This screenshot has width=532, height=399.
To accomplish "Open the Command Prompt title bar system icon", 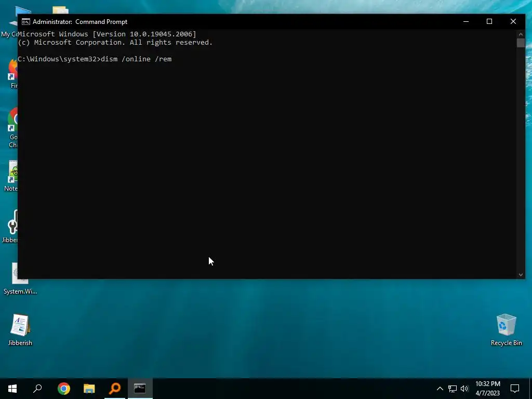I will pos(26,22).
